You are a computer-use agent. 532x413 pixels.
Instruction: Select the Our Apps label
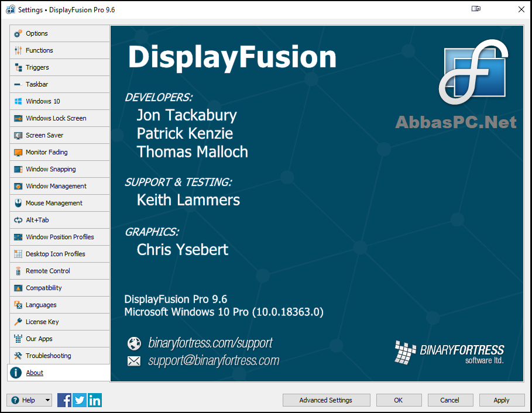tap(39, 339)
